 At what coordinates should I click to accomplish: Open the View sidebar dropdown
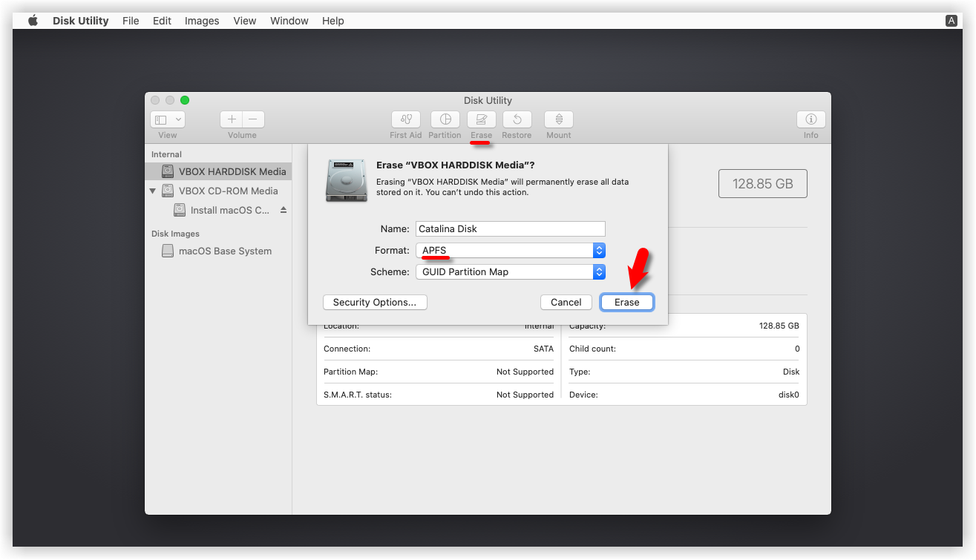point(168,119)
